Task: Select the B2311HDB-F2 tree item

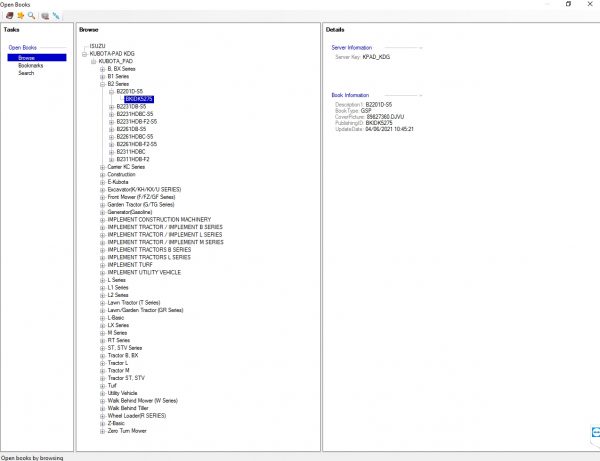Action: (133, 159)
